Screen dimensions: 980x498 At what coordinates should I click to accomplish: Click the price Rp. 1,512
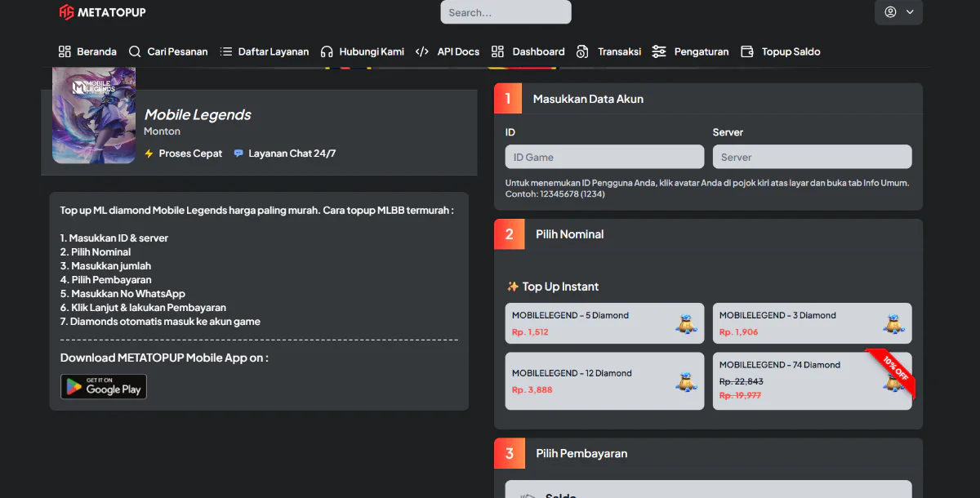[530, 332]
